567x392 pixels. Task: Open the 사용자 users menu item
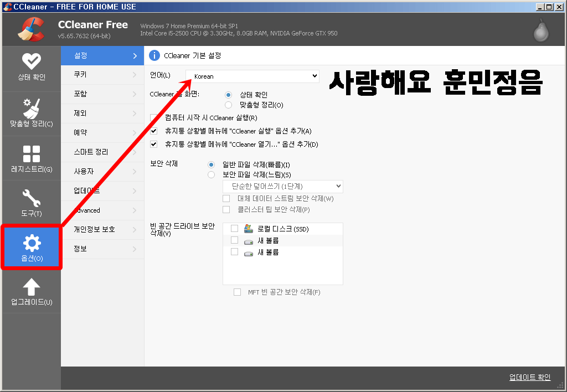pos(102,172)
